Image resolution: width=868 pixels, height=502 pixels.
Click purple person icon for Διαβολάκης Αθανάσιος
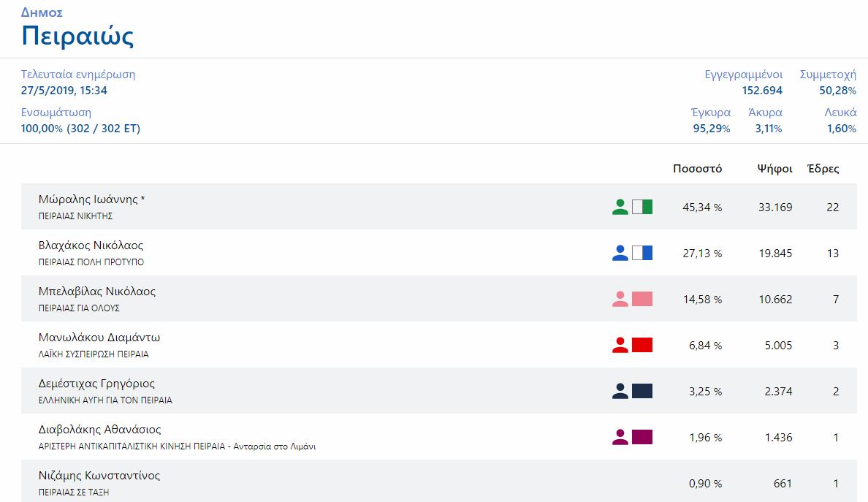(620, 437)
